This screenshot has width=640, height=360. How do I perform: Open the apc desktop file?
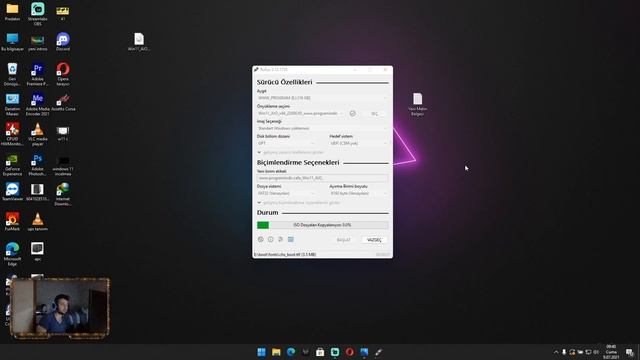[38, 251]
